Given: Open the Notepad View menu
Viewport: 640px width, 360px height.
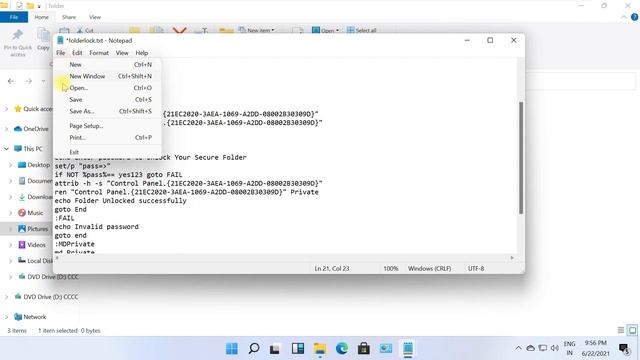Looking at the screenshot, I should (x=122, y=53).
